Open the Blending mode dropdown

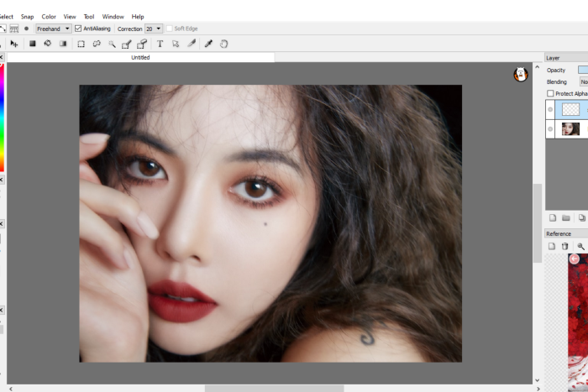click(x=584, y=81)
